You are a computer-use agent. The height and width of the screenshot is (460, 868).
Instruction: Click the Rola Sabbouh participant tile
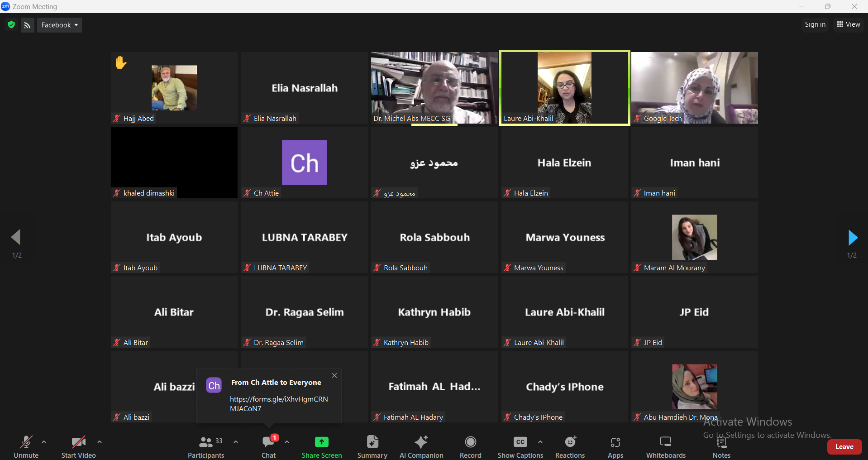pyautogui.click(x=434, y=237)
